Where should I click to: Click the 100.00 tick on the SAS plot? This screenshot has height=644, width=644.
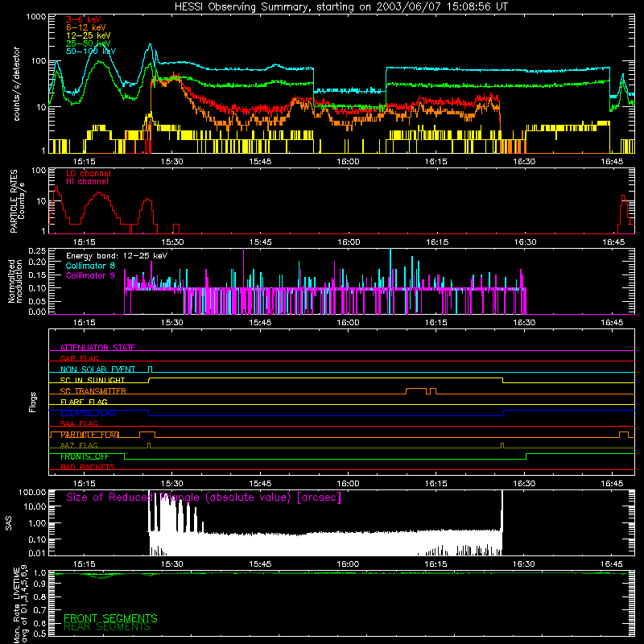[x=32, y=493]
